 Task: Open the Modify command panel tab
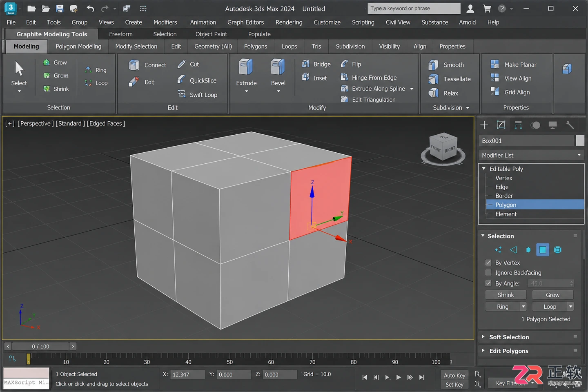[501, 125]
